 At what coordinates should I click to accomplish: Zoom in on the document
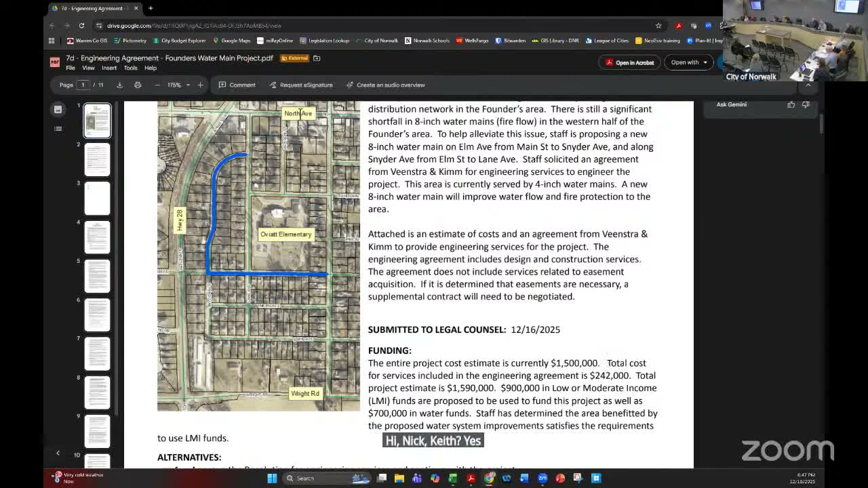click(199, 85)
